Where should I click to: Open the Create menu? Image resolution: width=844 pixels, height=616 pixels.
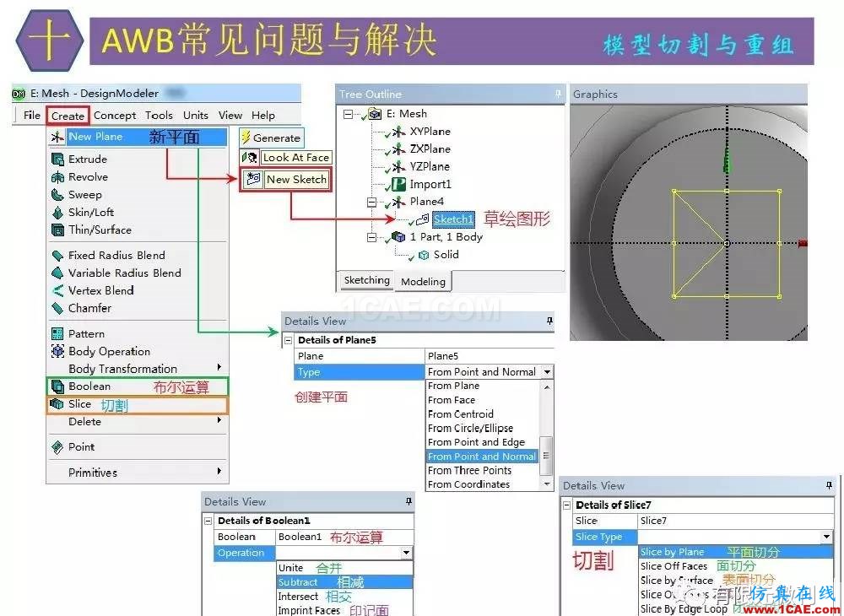tap(68, 116)
